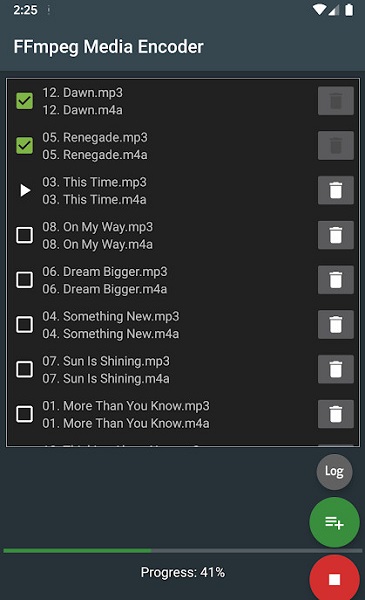The width and height of the screenshot is (365, 600).
Task: Delete the 01. More Than You Know.mp3 entry
Action: point(336,414)
